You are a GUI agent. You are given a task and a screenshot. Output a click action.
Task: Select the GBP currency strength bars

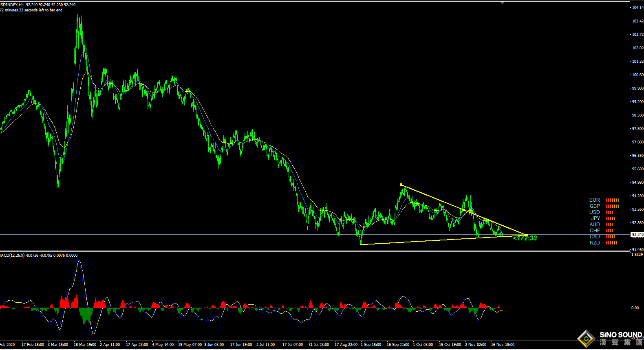tap(612, 206)
